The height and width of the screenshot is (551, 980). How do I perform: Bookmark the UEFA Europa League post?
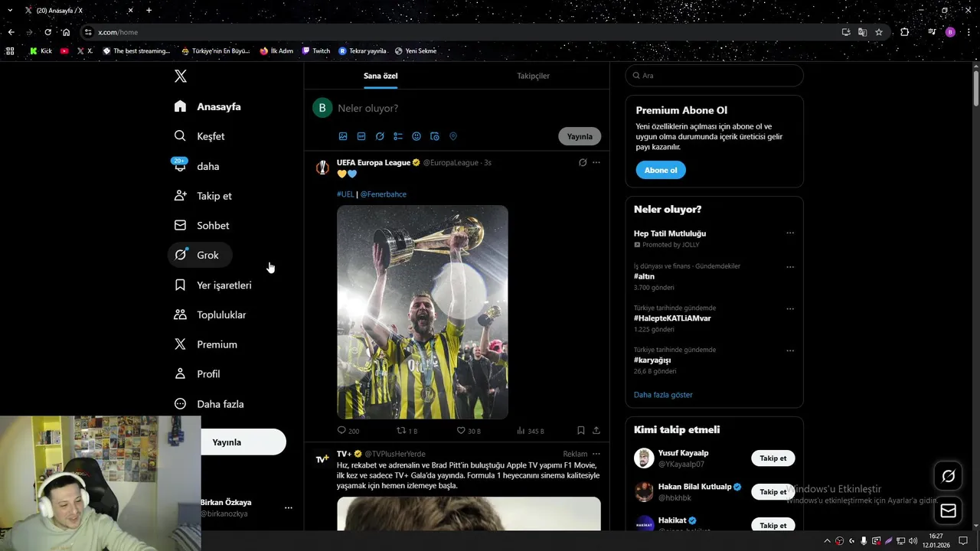581,431
